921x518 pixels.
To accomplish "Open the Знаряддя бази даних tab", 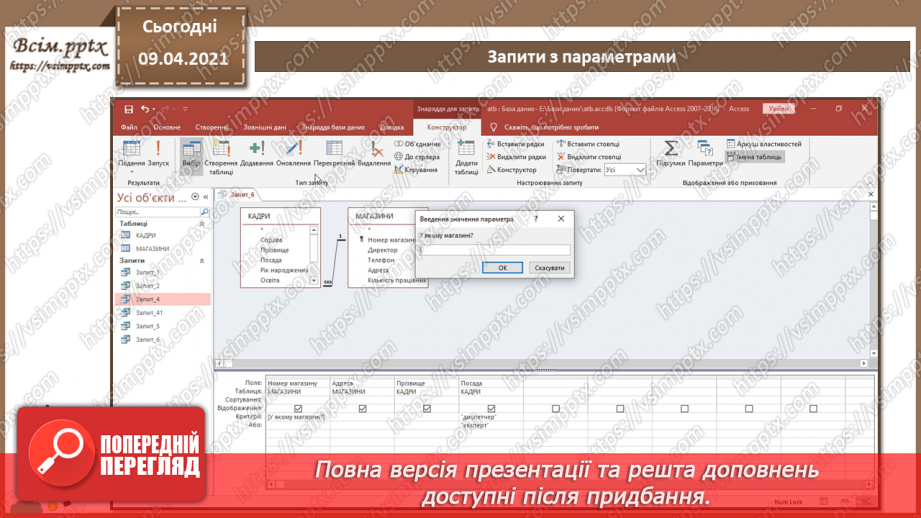I will (332, 127).
